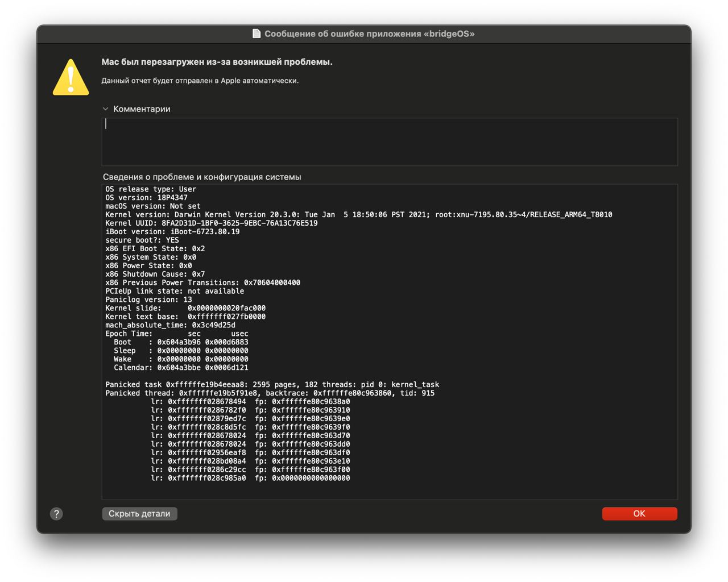Click the help question mark button

[x=56, y=514]
